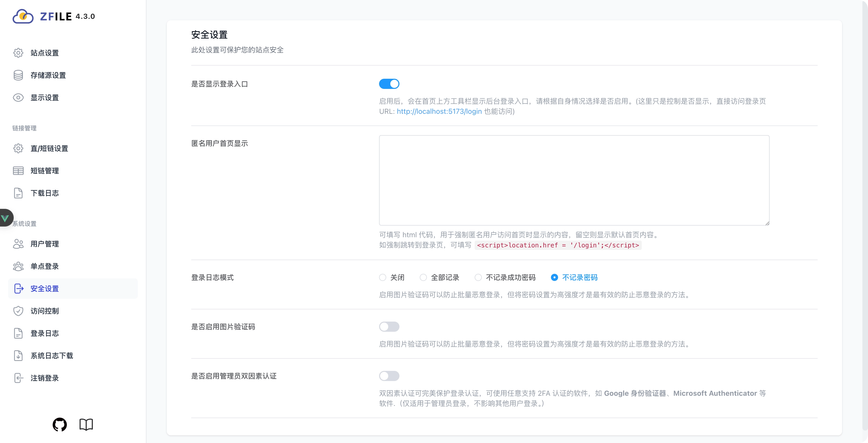Click the download file icon beside 系统日志下载

pos(18,356)
